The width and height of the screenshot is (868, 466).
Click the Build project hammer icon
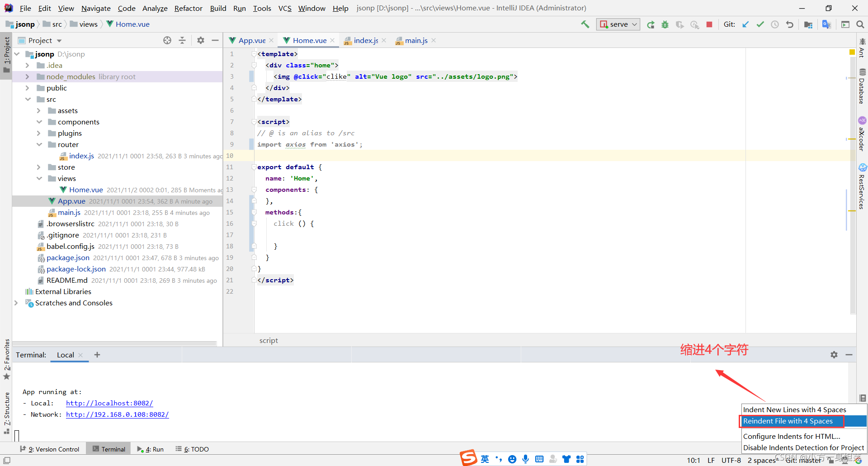click(x=585, y=24)
